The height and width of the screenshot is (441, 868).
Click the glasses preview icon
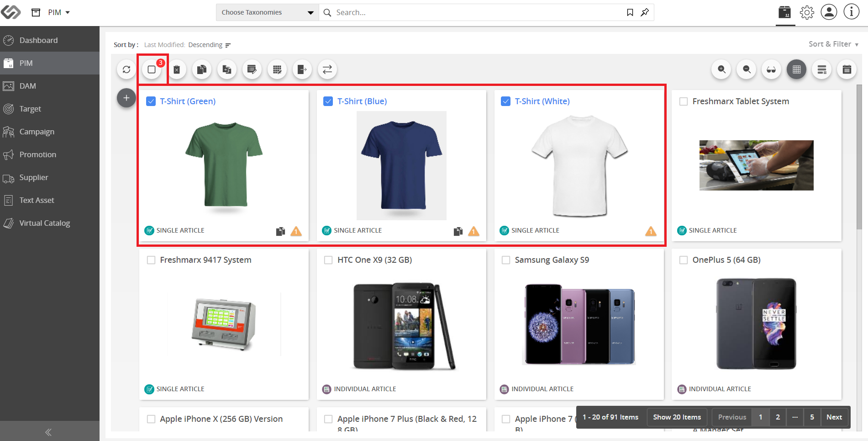(x=772, y=69)
